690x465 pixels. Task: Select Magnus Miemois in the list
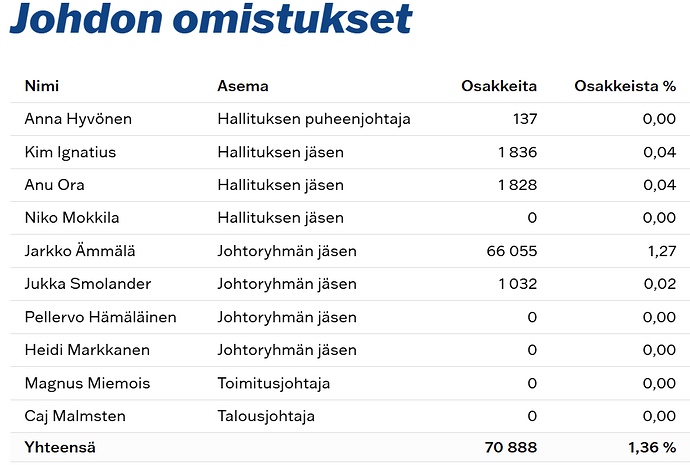(x=88, y=383)
